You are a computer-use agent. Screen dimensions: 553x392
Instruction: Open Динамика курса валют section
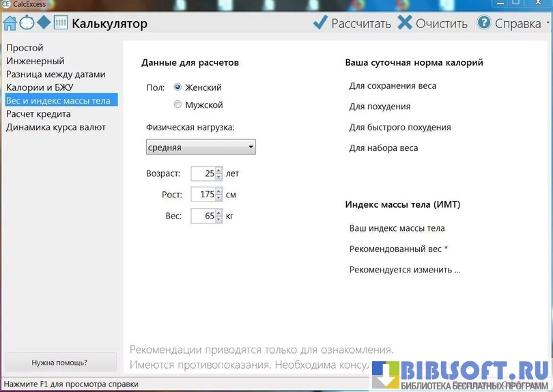tap(55, 127)
